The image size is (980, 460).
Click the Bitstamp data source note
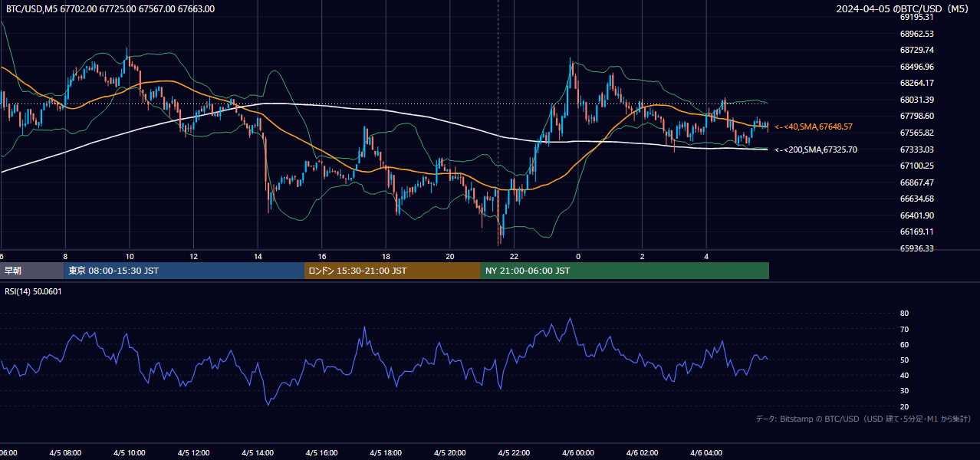pyautogui.click(x=863, y=419)
